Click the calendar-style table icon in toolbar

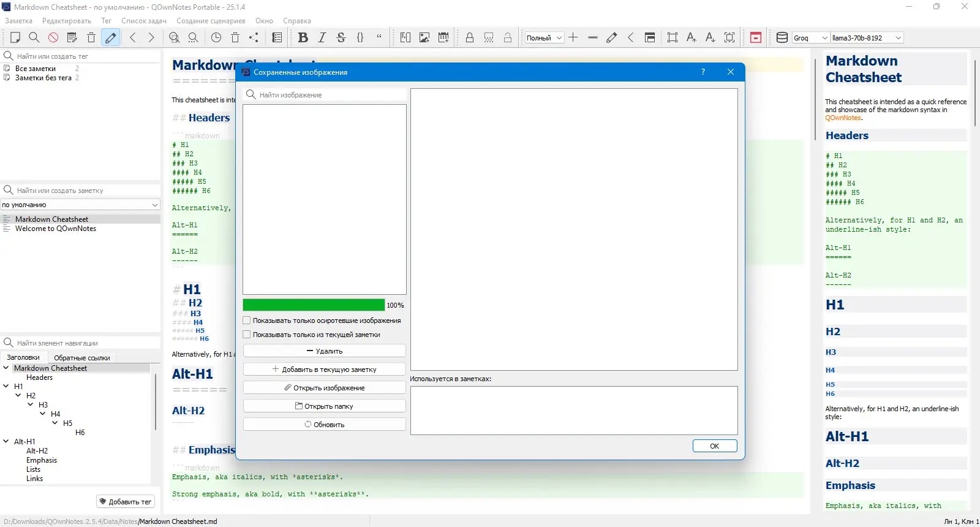pos(443,37)
